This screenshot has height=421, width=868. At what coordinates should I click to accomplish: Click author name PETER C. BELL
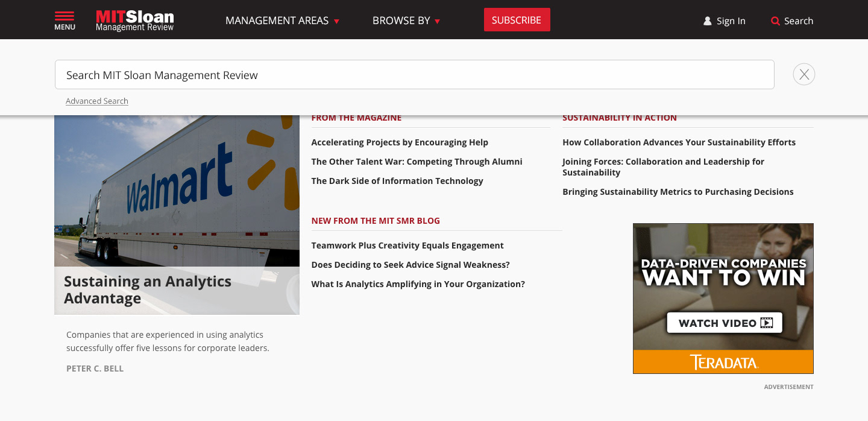click(95, 369)
